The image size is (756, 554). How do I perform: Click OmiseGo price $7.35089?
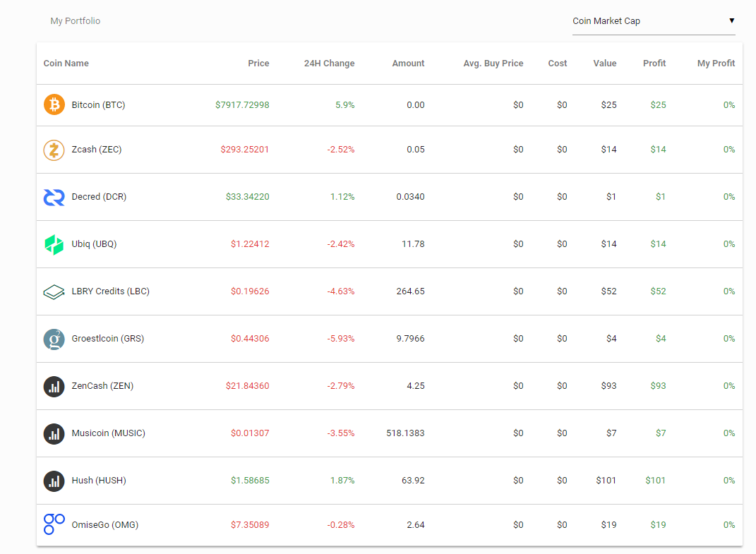(250, 524)
